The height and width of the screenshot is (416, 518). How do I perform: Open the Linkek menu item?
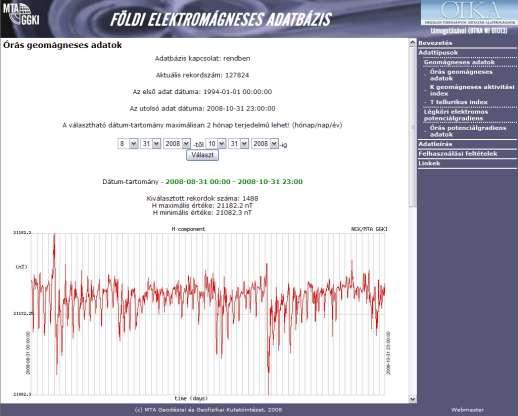coord(429,163)
